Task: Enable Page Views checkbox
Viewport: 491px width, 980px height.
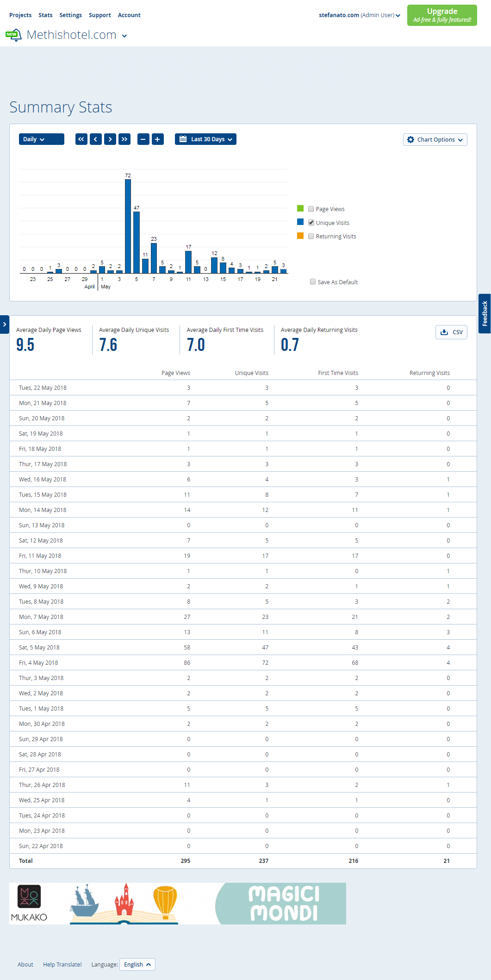Action: (x=311, y=209)
